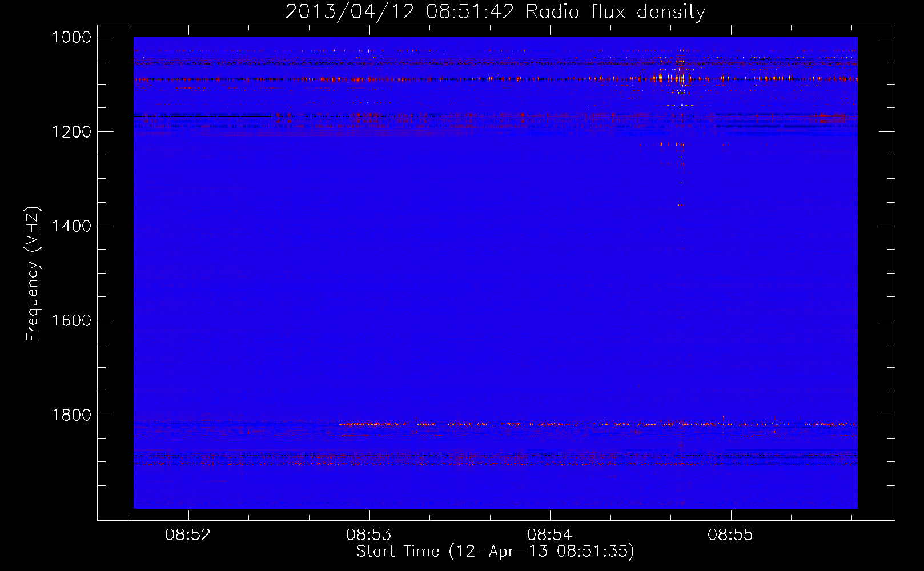
Task: Click the 1600 frequency tick label
Action: point(71,320)
